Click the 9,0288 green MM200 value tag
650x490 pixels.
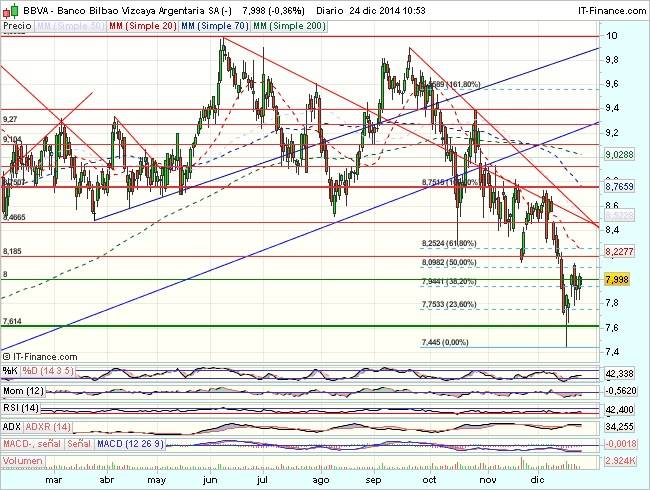tap(619, 155)
